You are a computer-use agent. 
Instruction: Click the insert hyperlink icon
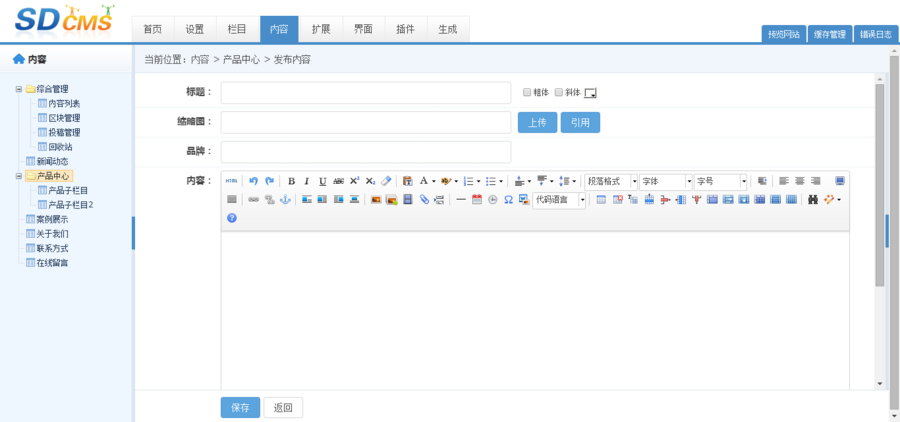tap(254, 199)
